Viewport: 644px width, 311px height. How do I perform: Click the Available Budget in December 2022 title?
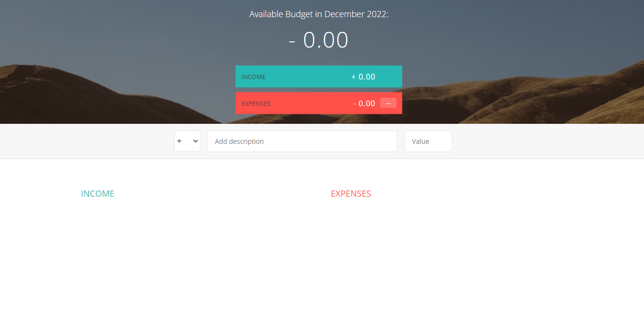click(x=319, y=14)
